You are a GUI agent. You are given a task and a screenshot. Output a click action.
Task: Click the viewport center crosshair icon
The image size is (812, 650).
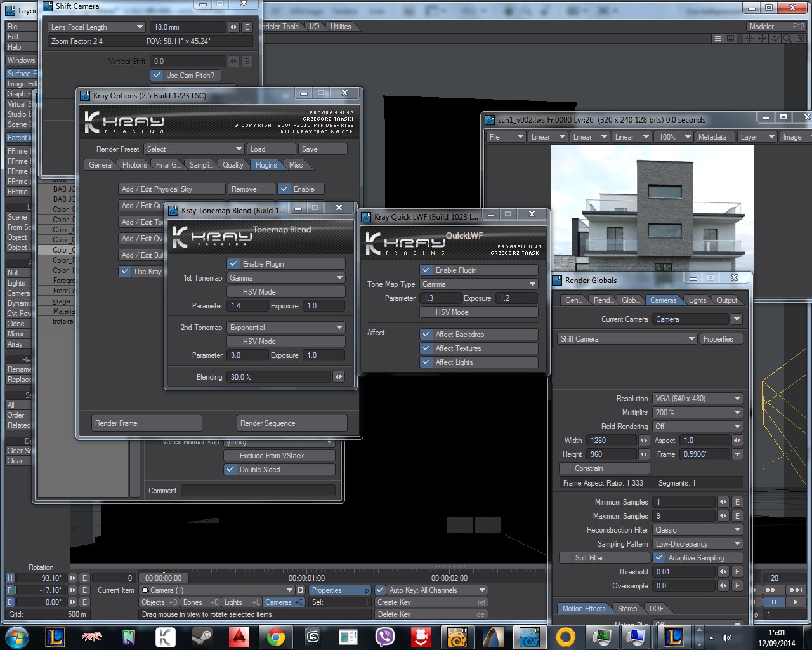[x=749, y=39]
